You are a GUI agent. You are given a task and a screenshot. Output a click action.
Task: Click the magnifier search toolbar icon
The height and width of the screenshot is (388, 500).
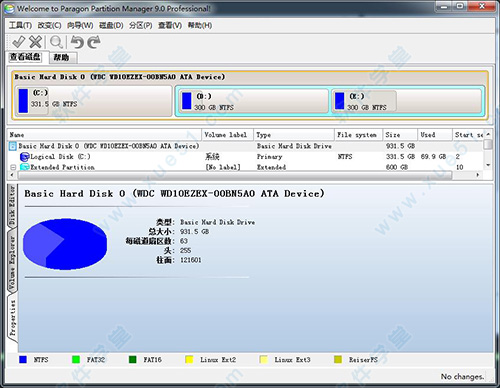coord(56,42)
